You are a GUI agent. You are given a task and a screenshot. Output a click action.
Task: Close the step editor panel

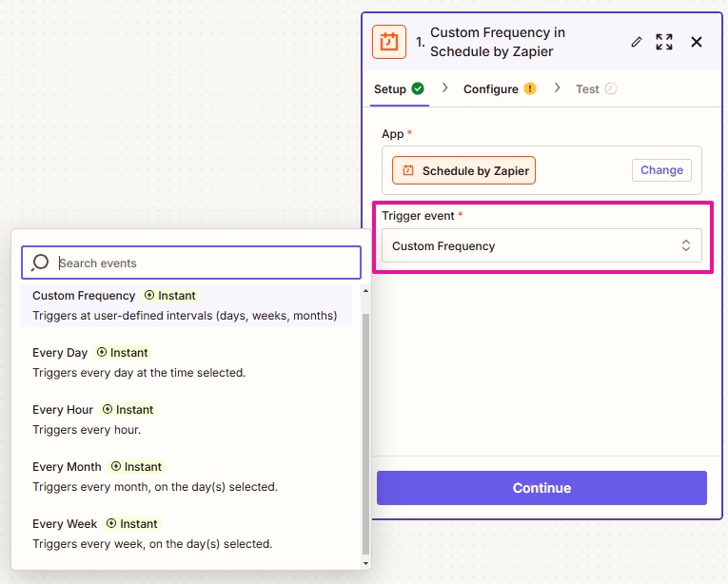tap(697, 42)
